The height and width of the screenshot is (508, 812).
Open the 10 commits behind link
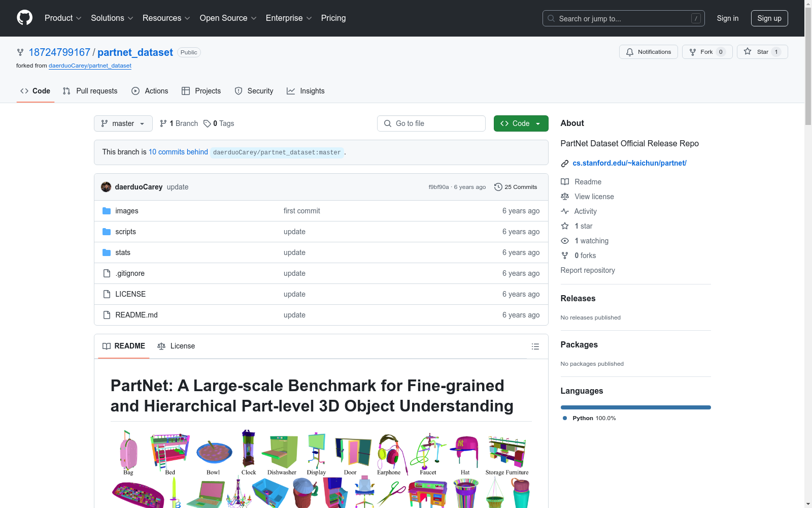point(178,152)
